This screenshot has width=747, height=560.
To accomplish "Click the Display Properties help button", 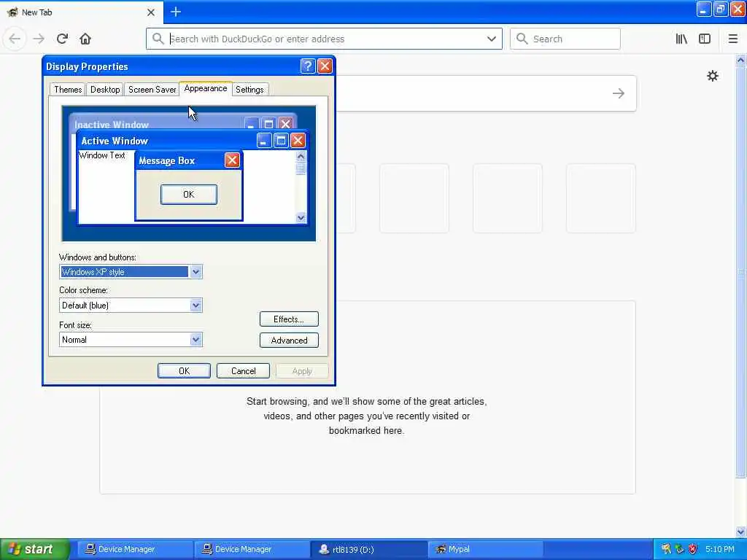I will coord(308,66).
